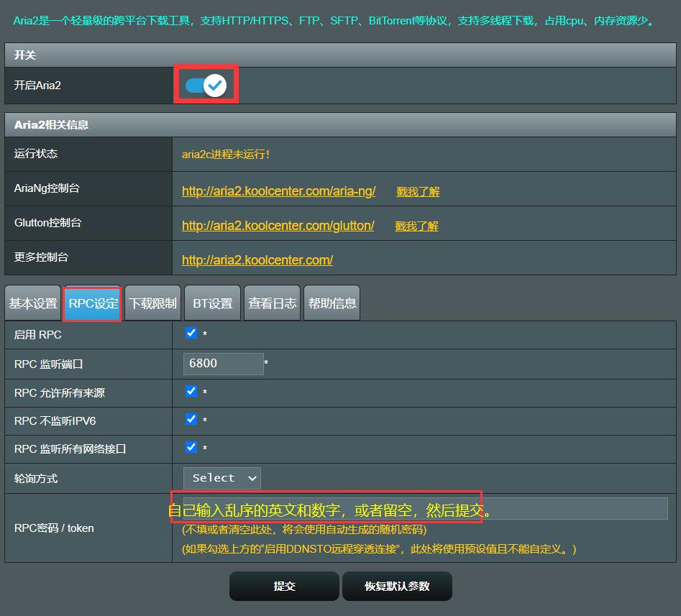Click the Glutton控制台 label

coord(47,223)
